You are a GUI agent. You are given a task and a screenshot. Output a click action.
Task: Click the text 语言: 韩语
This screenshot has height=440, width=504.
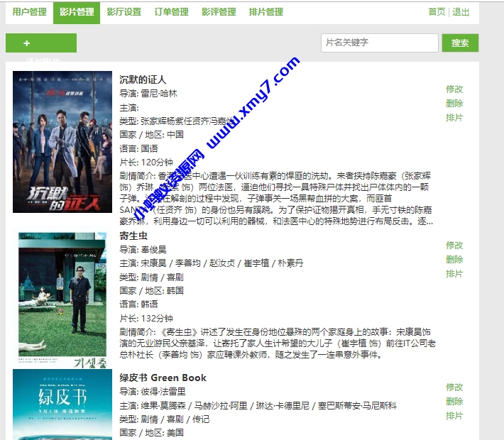[x=138, y=304]
